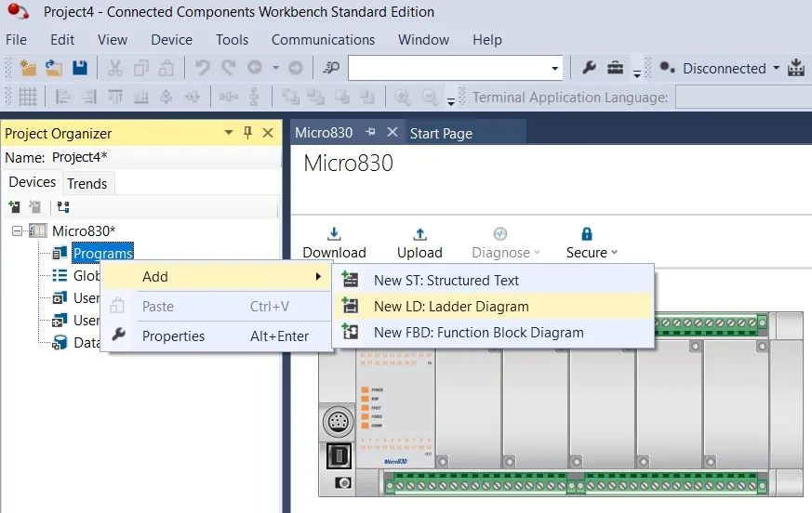Viewport: 812px width, 513px height.
Task: Open the View menu
Action: tap(113, 40)
